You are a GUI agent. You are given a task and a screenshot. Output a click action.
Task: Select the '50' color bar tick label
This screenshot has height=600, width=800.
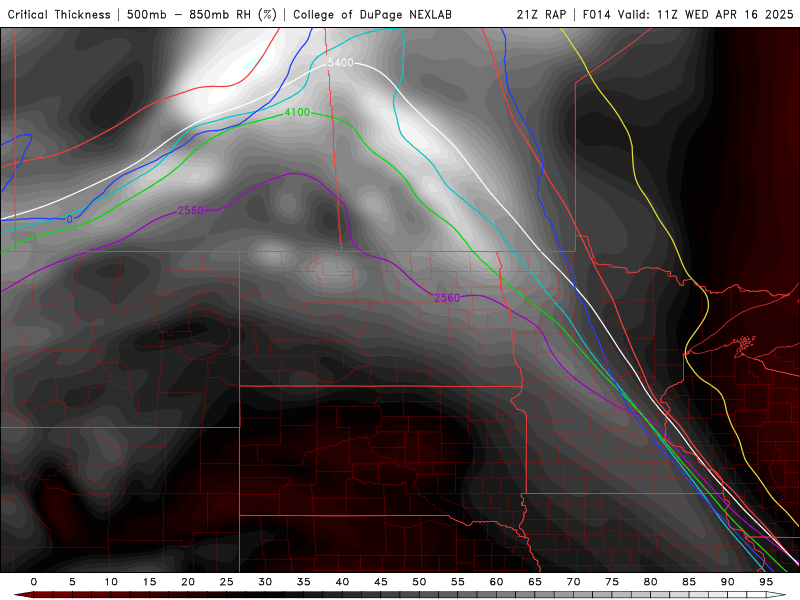(x=419, y=582)
